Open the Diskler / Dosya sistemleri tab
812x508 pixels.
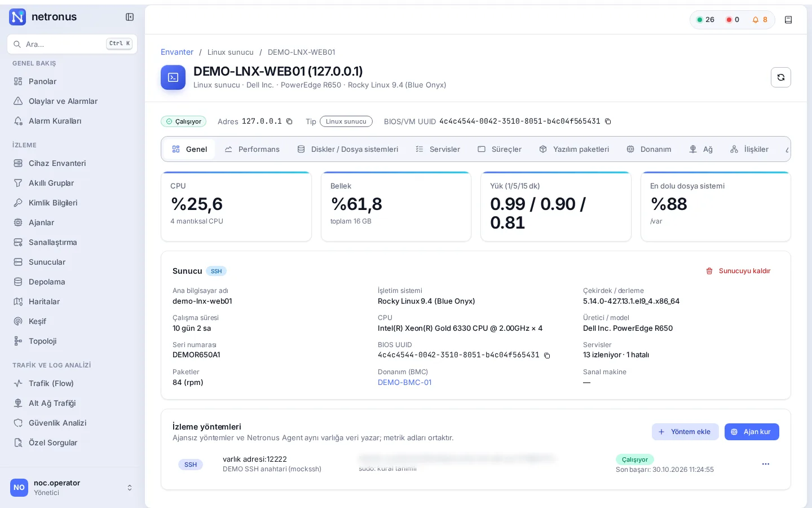tap(348, 150)
